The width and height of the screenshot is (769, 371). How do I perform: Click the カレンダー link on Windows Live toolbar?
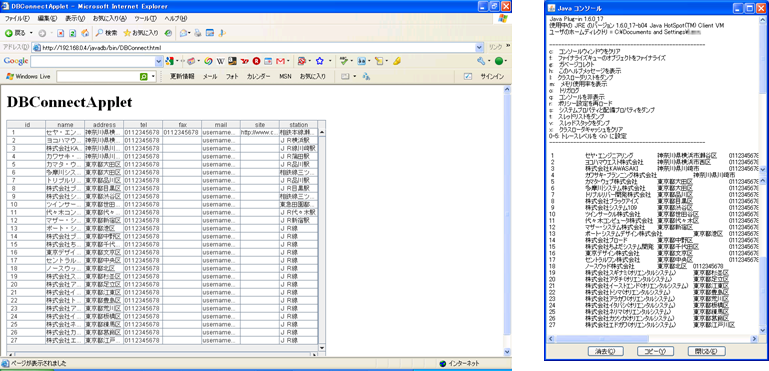pos(258,77)
